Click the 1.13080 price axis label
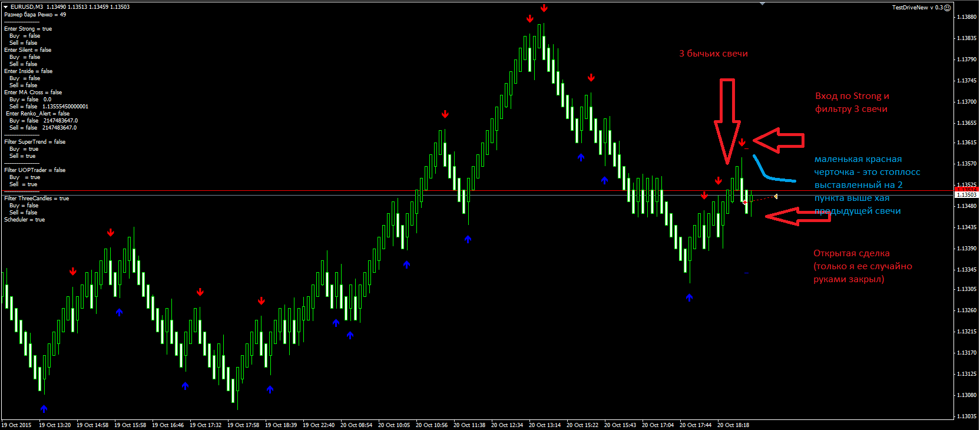 967,395
